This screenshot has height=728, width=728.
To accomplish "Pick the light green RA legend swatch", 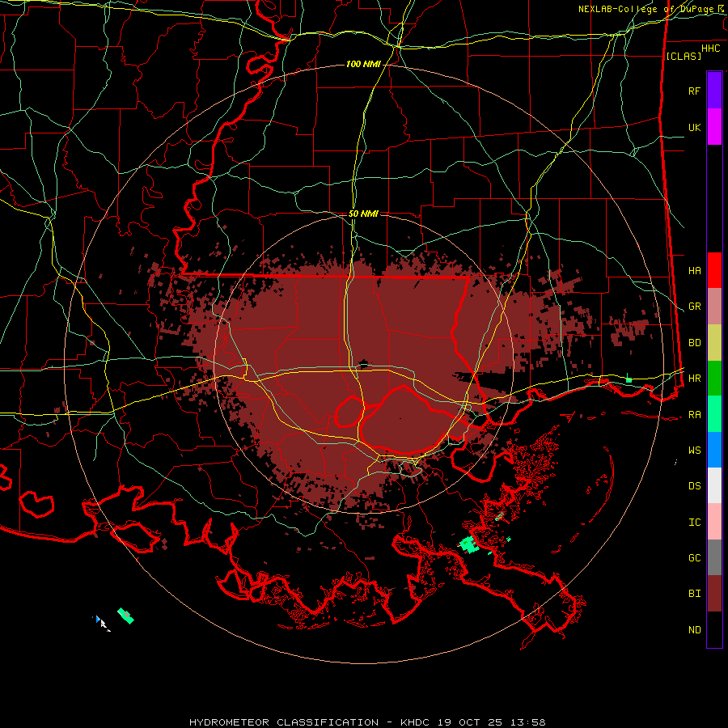I will coord(714,414).
